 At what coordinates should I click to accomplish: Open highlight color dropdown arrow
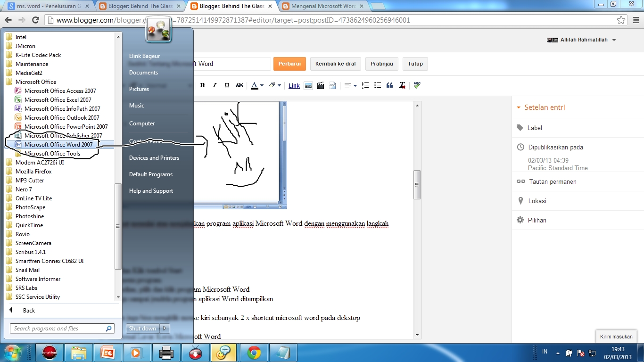pyautogui.click(x=279, y=86)
